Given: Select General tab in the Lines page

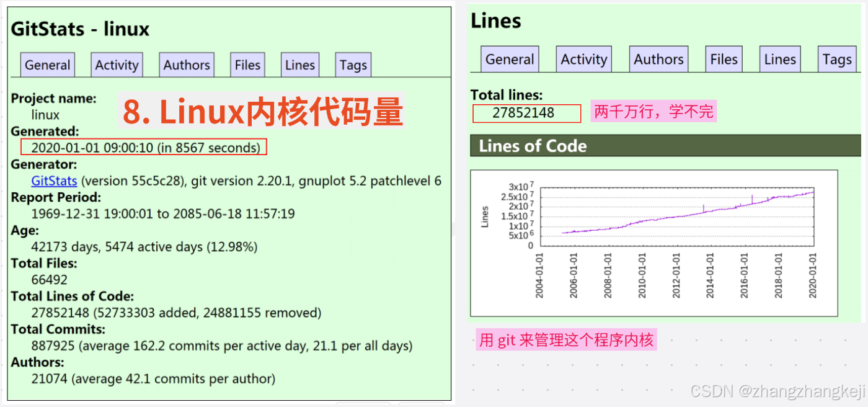Looking at the screenshot, I should click(x=510, y=60).
